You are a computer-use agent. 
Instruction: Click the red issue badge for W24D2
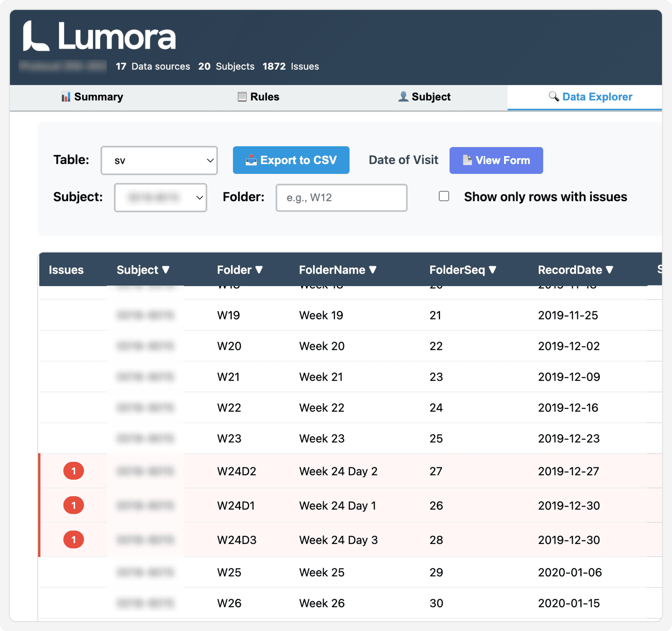pyautogui.click(x=73, y=471)
